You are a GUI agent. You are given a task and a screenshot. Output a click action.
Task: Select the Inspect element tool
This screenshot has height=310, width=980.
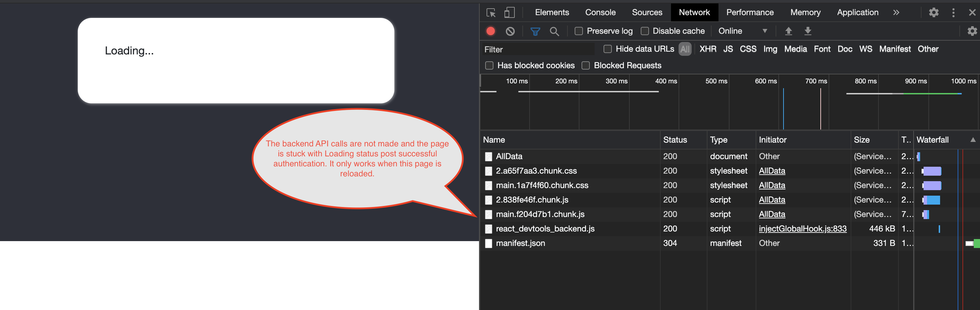(x=491, y=12)
